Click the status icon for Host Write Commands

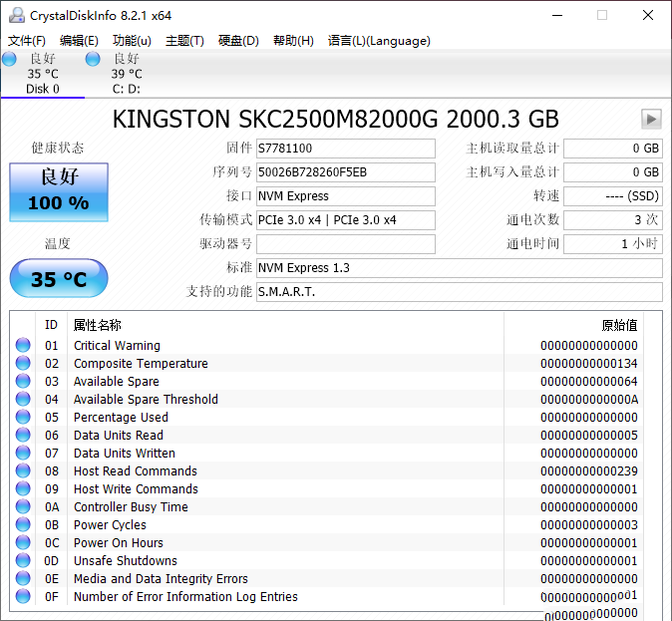coord(23,489)
